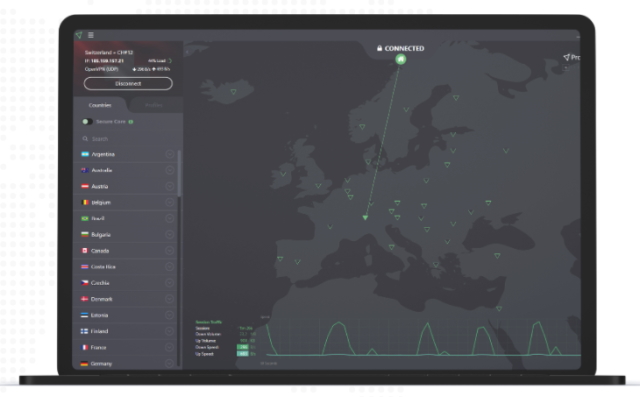This screenshot has width=640, height=397.
Task: Switch to the Profiles tab
Action: point(154,105)
